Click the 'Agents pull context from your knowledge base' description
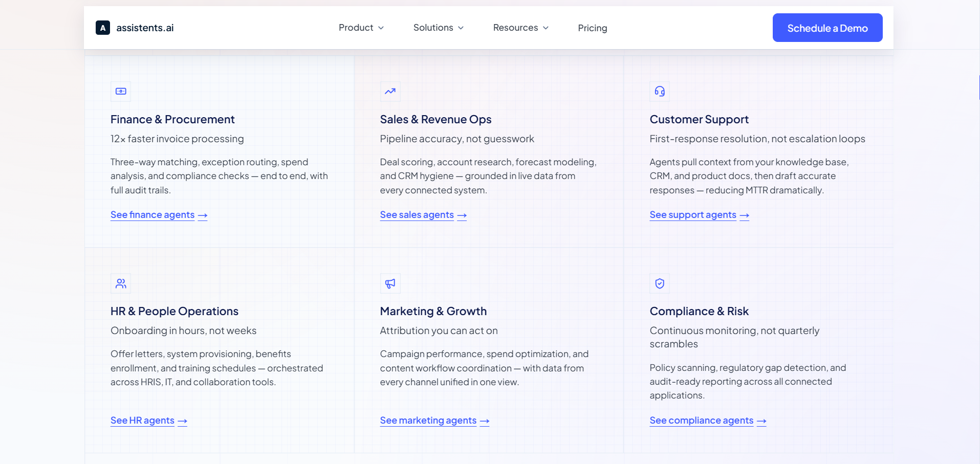 [749, 176]
